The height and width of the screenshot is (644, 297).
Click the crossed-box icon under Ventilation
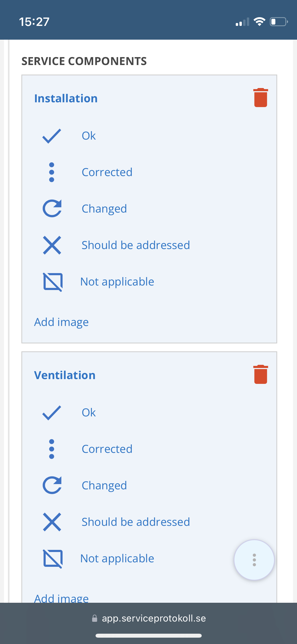53,559
